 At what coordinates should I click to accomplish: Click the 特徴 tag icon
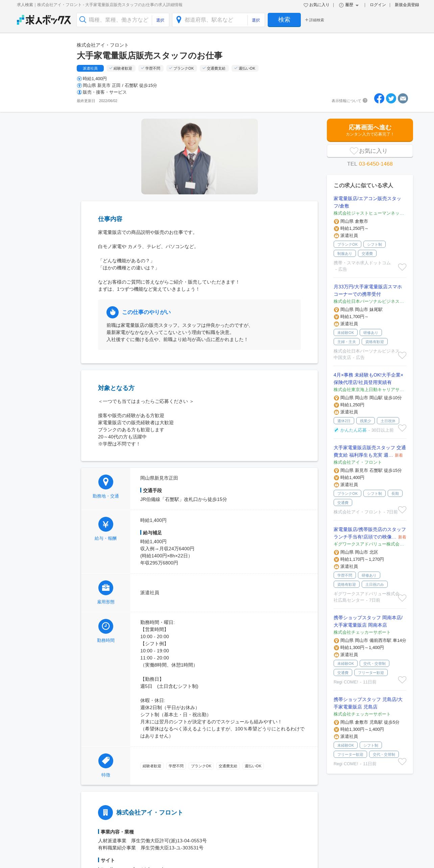point(106,761)
